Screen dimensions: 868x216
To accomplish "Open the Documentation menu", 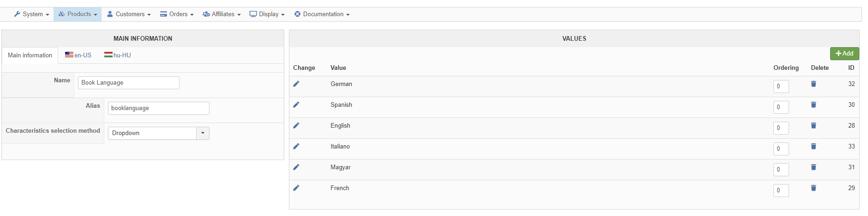I will pyautogui.click(x=322, y=14).
